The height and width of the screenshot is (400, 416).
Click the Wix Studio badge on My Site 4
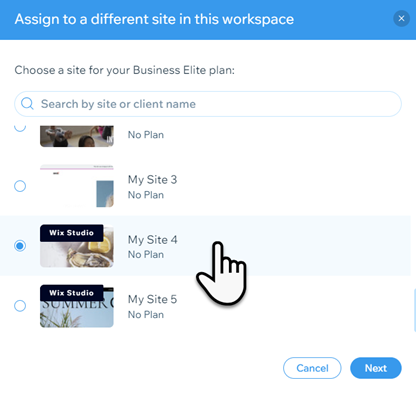71,233
